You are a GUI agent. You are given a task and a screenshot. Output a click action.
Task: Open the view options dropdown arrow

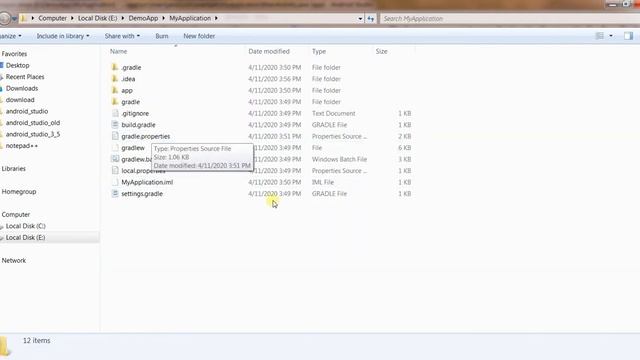611,36
